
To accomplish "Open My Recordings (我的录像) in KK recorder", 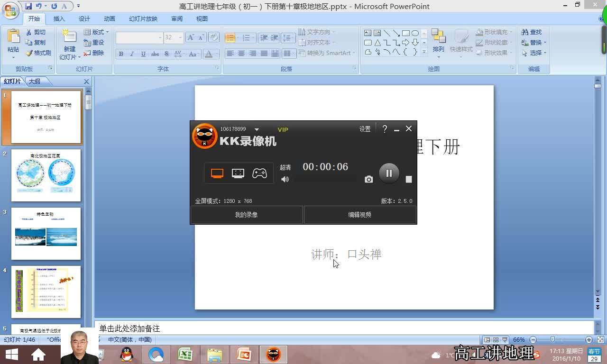I will click(x=247, y=215).
